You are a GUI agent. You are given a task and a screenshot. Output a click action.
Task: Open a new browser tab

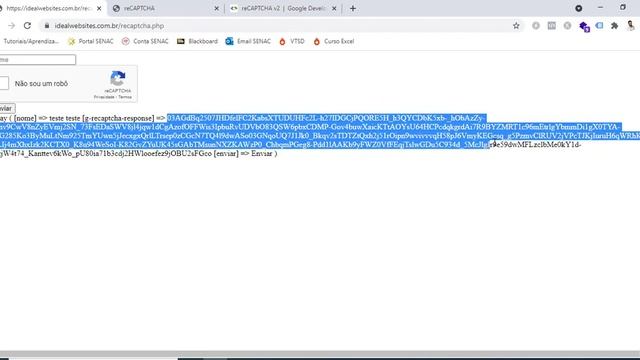353,8
